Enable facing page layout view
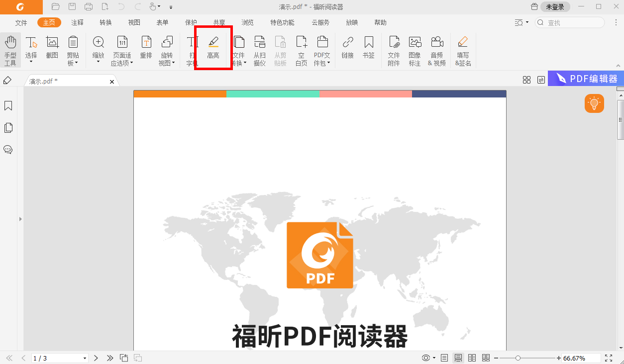The image size is (624, 364). pyautogui.click(x=472, y=358)
